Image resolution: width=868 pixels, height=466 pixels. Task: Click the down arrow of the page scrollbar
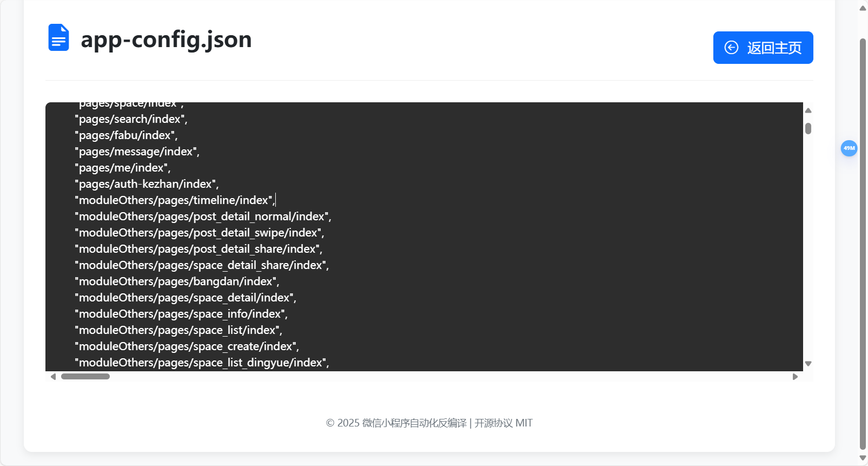pyautogui.click(x=862, y=458)
